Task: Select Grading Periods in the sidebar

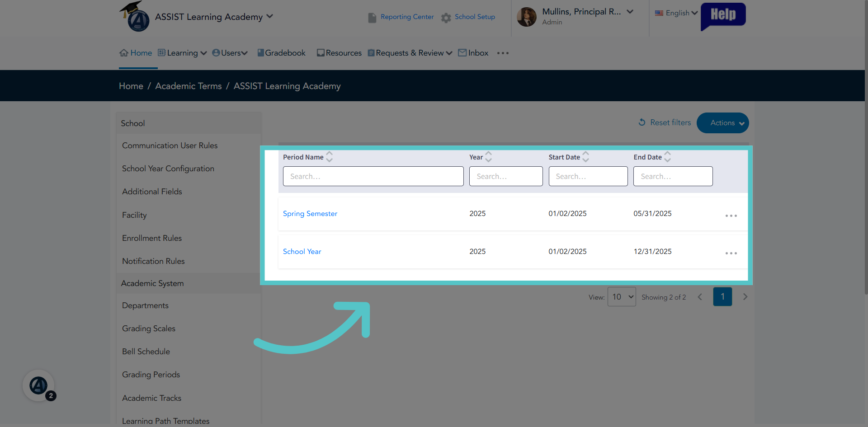Action: click(x=151, y=375)
